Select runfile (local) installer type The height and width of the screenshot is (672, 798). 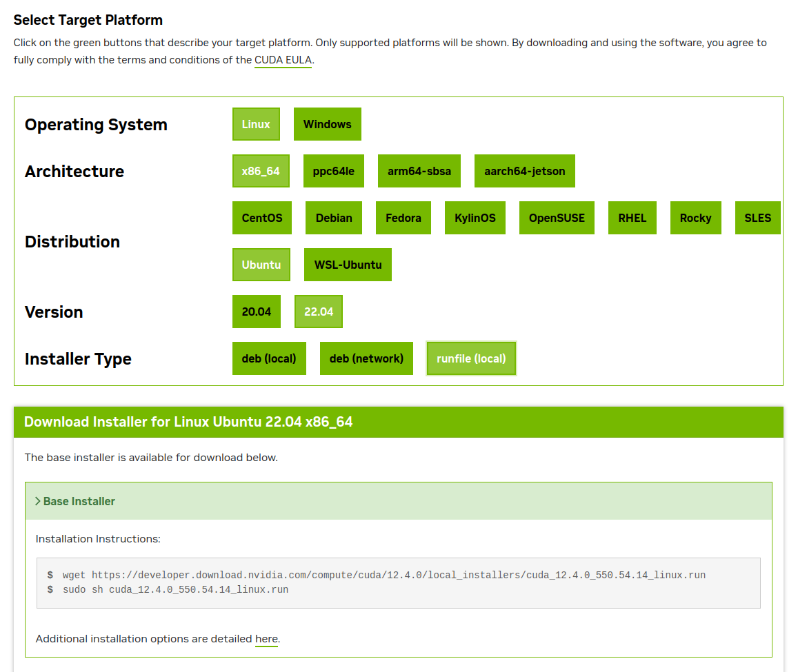coord(471,358)
